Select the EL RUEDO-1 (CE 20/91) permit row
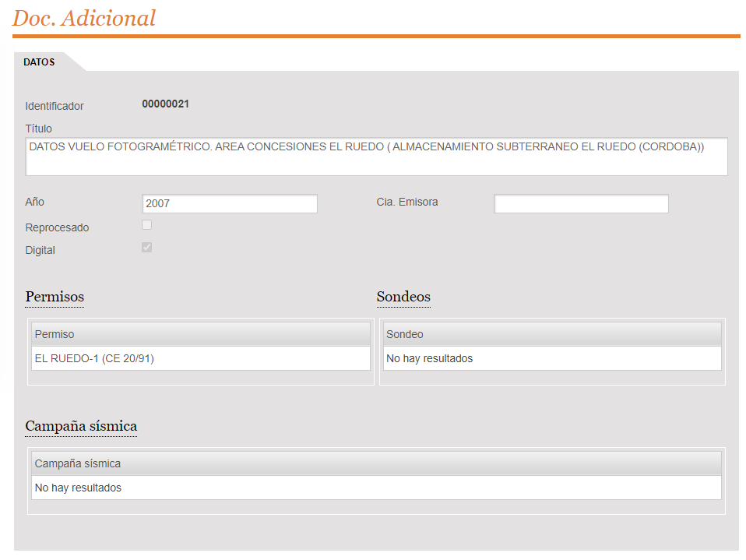This screenshot has height=560, width=746. 200,358
